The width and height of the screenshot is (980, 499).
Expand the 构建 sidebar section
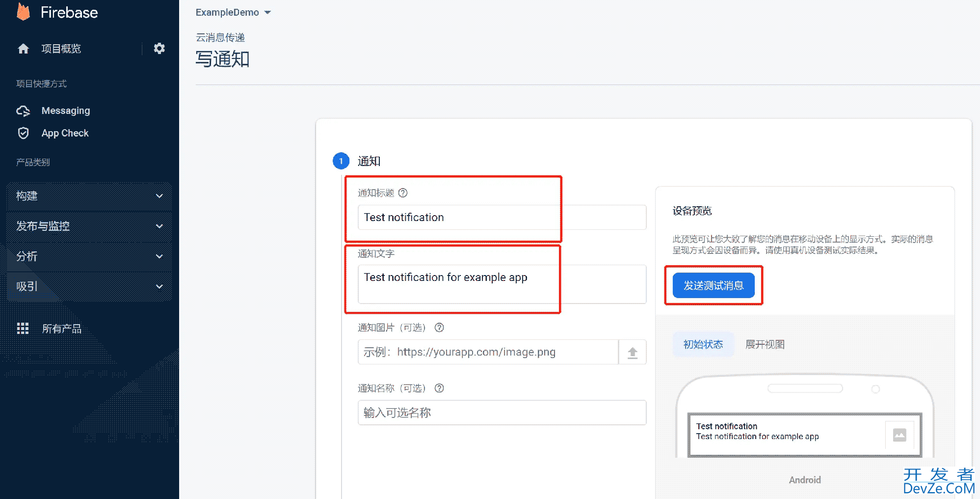[x=89, y=196]
